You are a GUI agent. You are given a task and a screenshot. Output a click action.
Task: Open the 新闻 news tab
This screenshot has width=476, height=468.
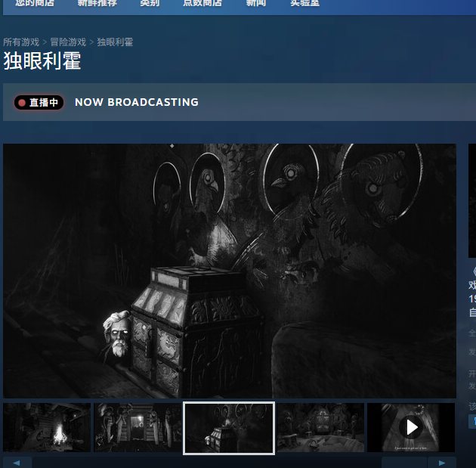click(256, 3)
